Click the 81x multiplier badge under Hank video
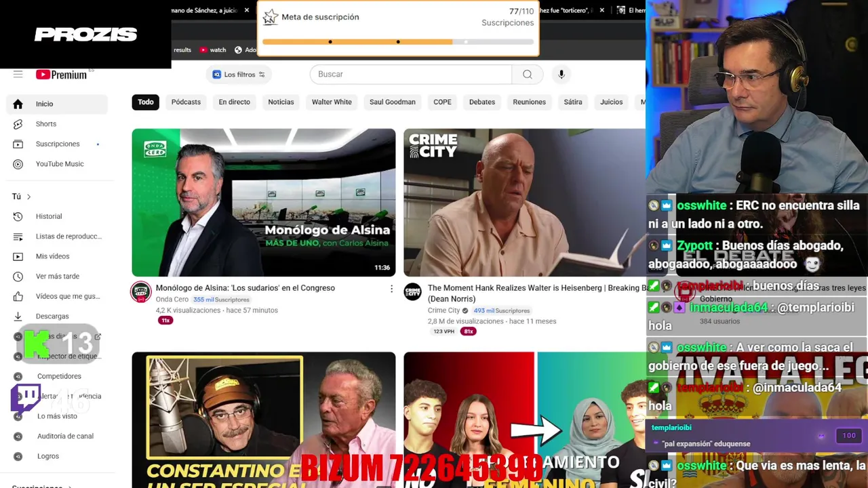Screen dimensions: 868x488 [x=468, y=331]
